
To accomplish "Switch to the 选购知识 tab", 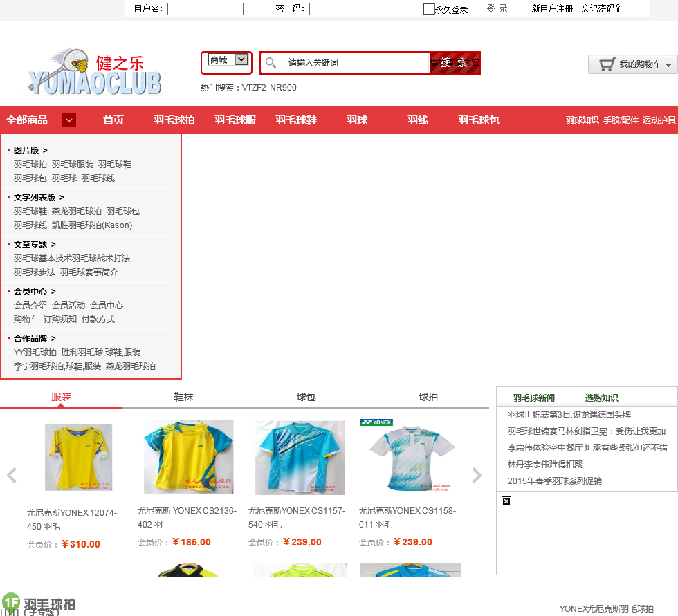I will tap(601, 398).
